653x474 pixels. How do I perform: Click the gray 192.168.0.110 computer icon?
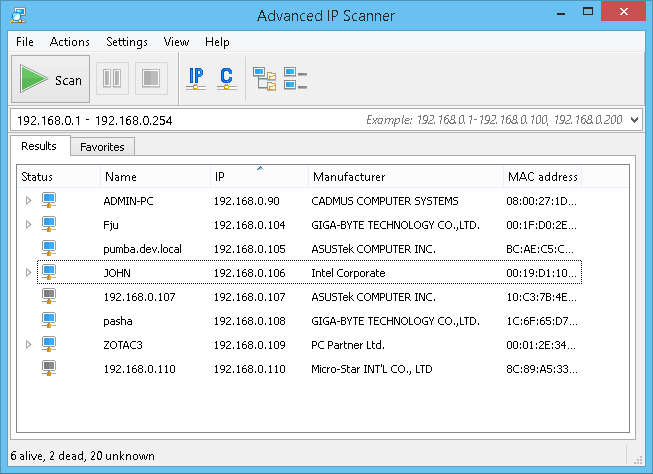49,368
